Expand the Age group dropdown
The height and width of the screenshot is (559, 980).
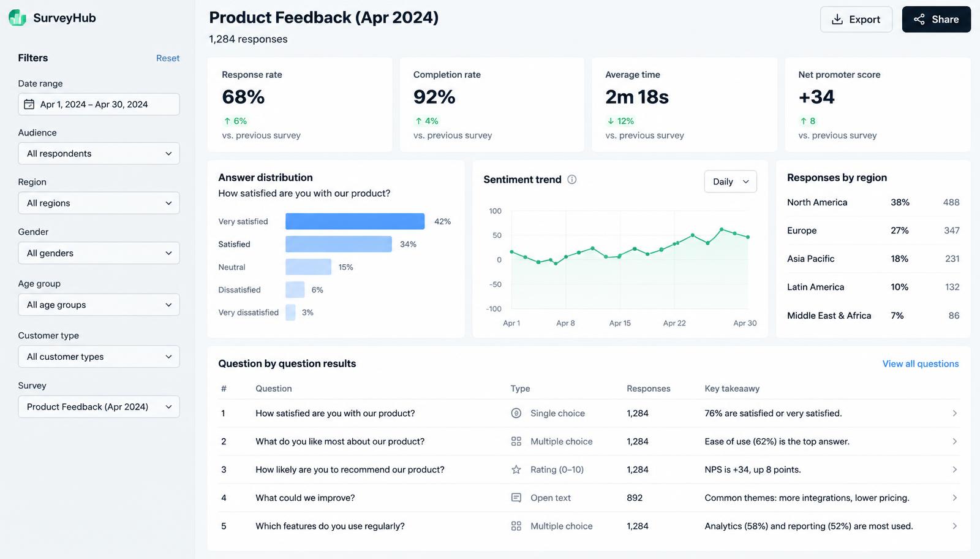99,305
